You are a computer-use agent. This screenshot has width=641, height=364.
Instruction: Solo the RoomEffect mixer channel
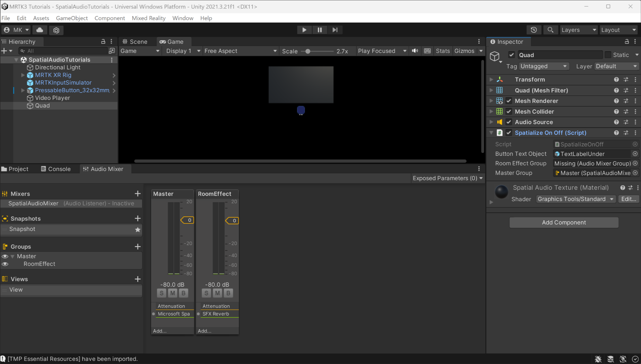click(x=206, y=293)
